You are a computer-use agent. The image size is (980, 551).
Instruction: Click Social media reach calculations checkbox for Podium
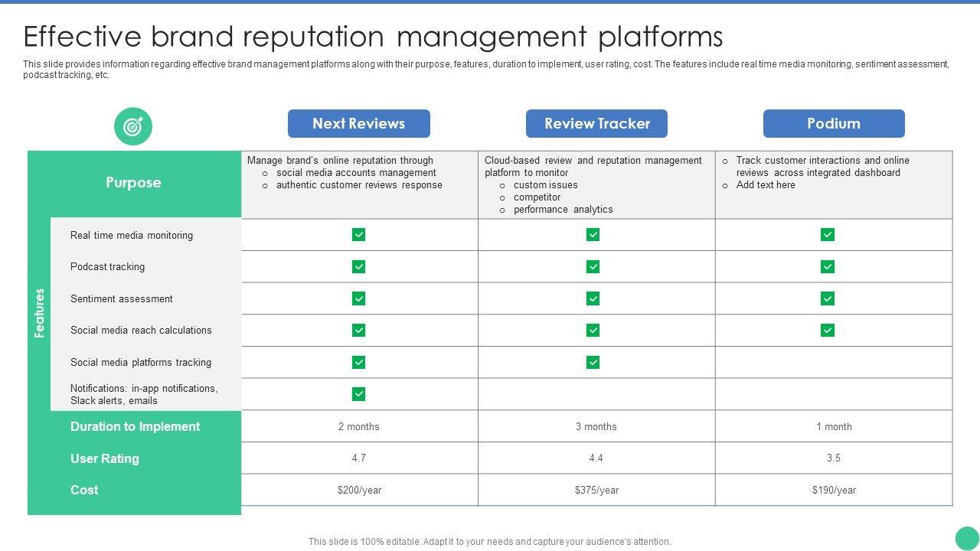(x=828, y=330)
